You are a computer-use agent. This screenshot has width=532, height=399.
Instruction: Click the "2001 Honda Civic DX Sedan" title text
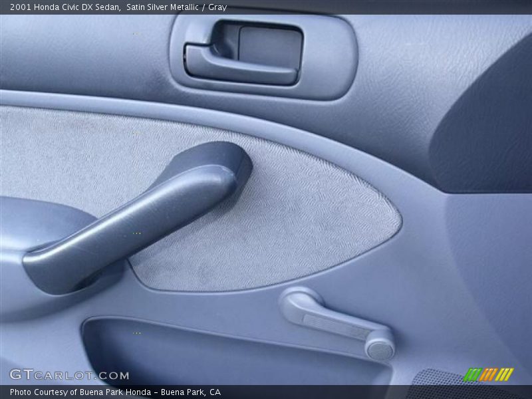[65, 7]
